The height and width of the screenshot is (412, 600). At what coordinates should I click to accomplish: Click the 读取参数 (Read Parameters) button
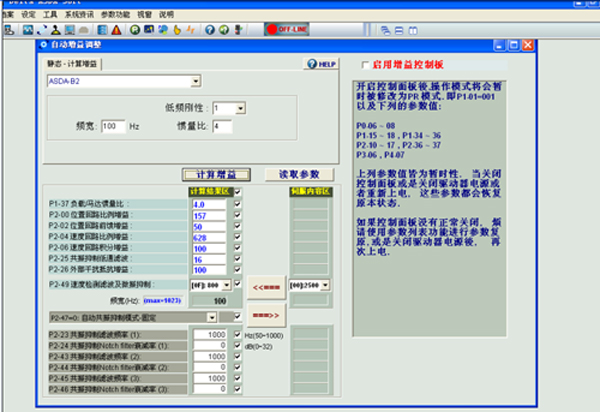click(x=298, y=174)
